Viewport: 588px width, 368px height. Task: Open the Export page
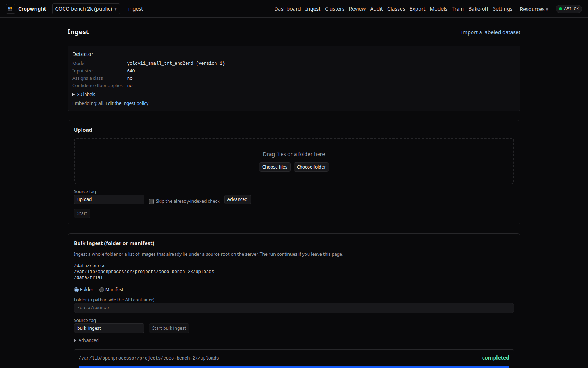click(417, 9)
